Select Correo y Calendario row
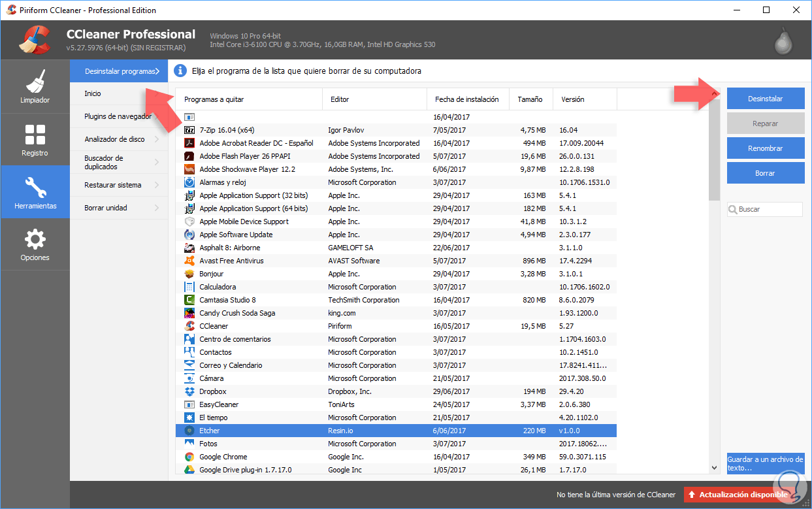812x509 pixels. 396,365
